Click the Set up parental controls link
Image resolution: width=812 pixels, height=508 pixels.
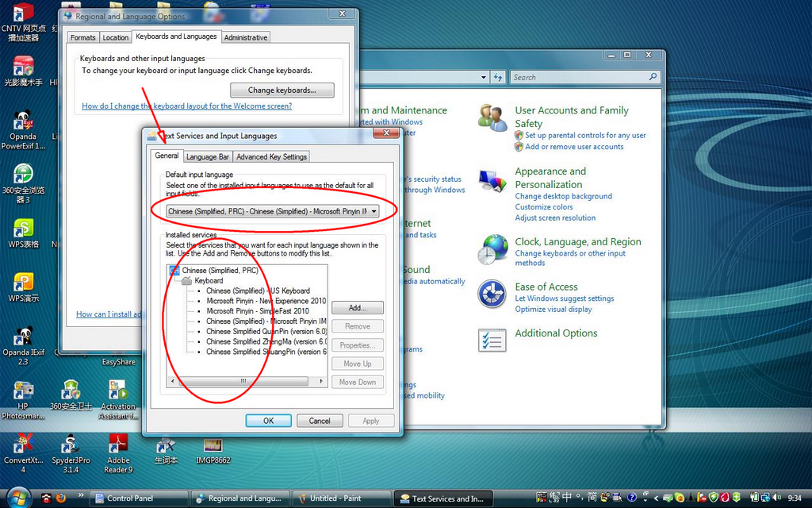[x=585, y=135]
